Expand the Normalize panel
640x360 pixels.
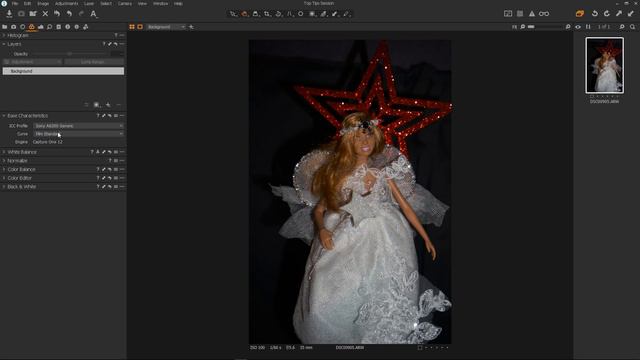point(4,161)
